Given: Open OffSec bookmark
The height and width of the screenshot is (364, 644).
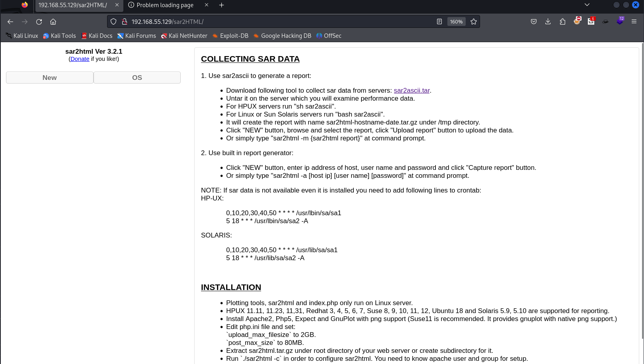Looking at the screenshot, I should click(329, 36).
